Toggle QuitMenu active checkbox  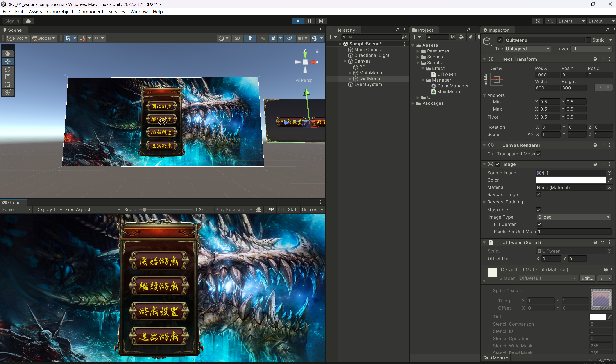(500, 40)
